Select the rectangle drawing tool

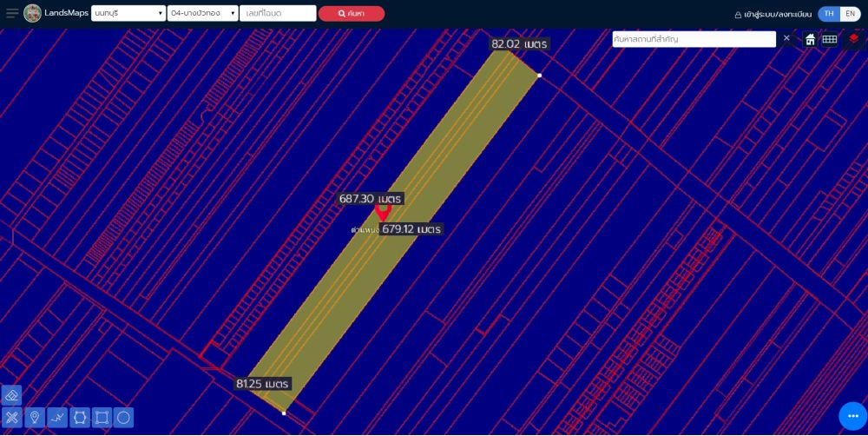[x=102, y=418]
